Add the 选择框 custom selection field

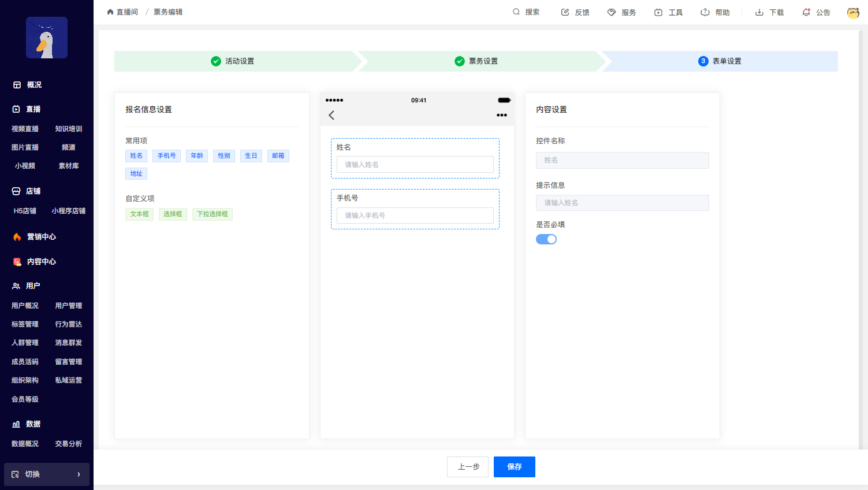pos(173,214)
